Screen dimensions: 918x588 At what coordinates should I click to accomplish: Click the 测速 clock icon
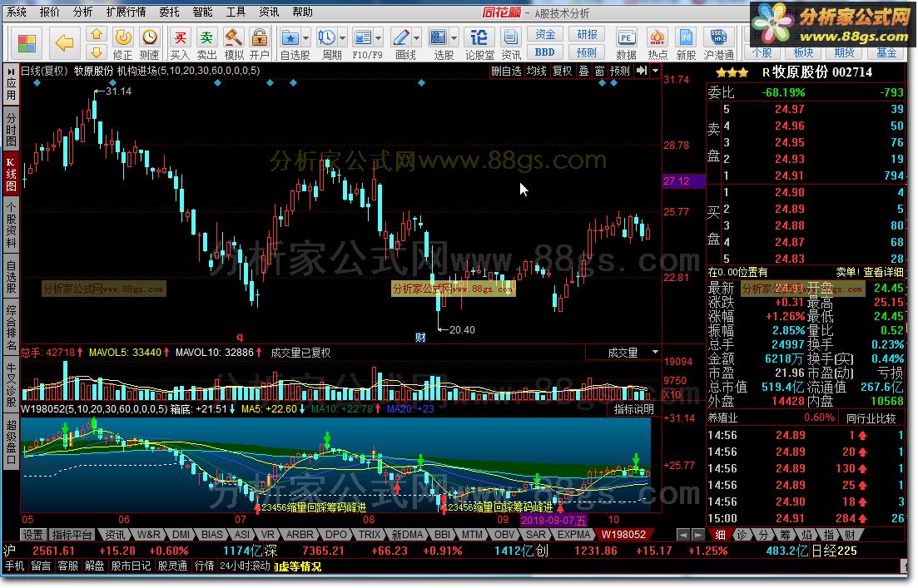pyautogui.click(x=150, y=37)
